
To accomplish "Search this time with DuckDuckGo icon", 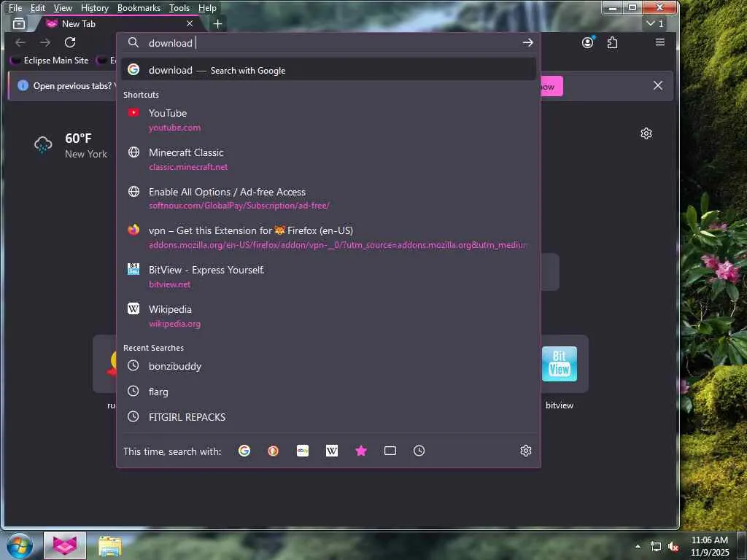I will 274,451.
